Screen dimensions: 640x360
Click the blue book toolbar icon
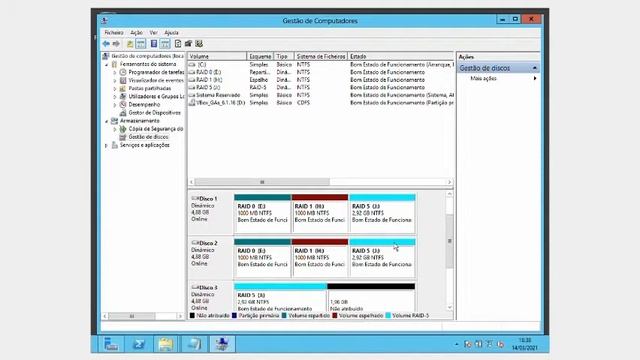154,44
